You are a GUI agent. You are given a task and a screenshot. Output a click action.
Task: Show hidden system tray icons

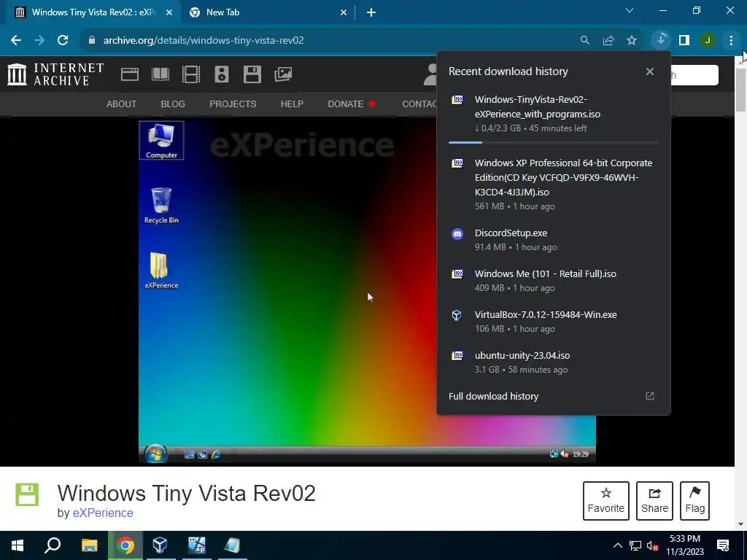tap(617, 545)
